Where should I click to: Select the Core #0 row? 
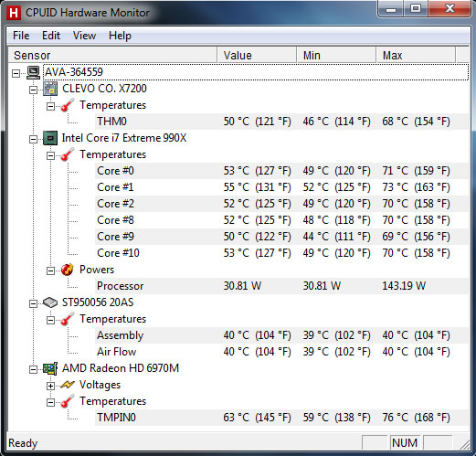pyautogui.click(x=281, y=171)
